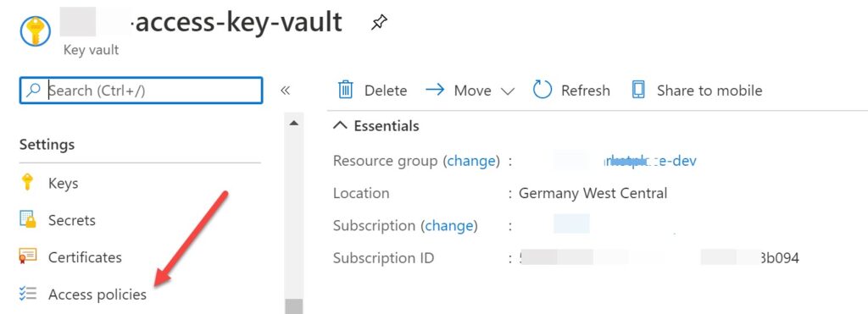
Task: Open Keys in Settings menu
Action: click(63, 183)
